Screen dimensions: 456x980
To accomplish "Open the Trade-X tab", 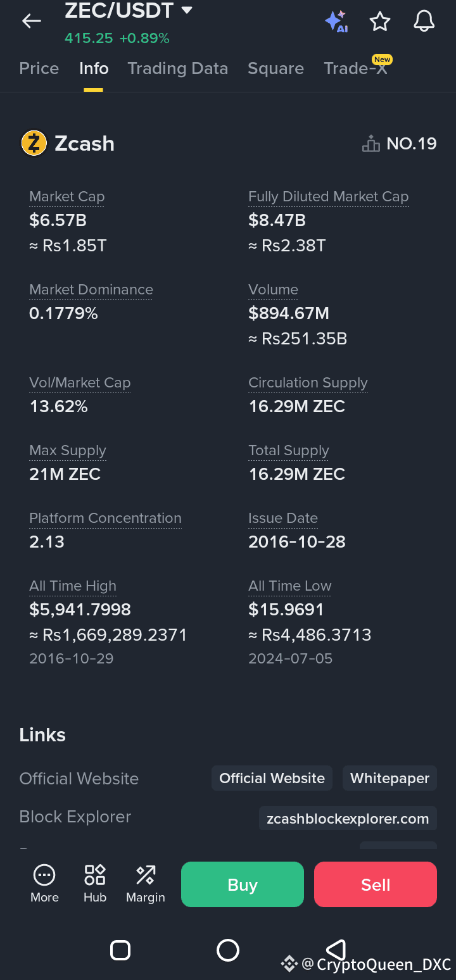I will click(x=355, y=68).
